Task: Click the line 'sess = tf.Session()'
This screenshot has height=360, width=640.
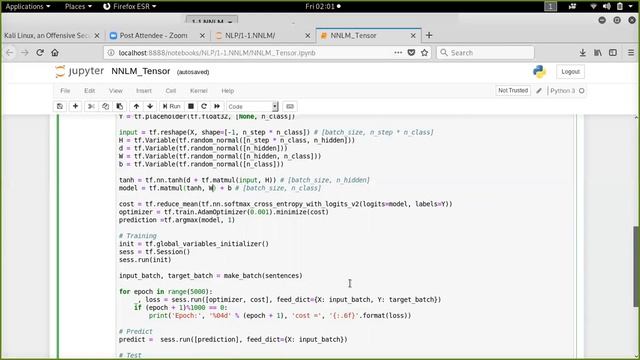Action: tap(154, 251)
